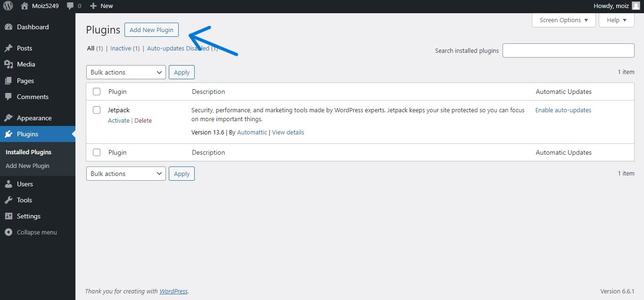644x300 pixels.
Task: Click the home icon beside Moiz5249
Action: pos(25,6)
